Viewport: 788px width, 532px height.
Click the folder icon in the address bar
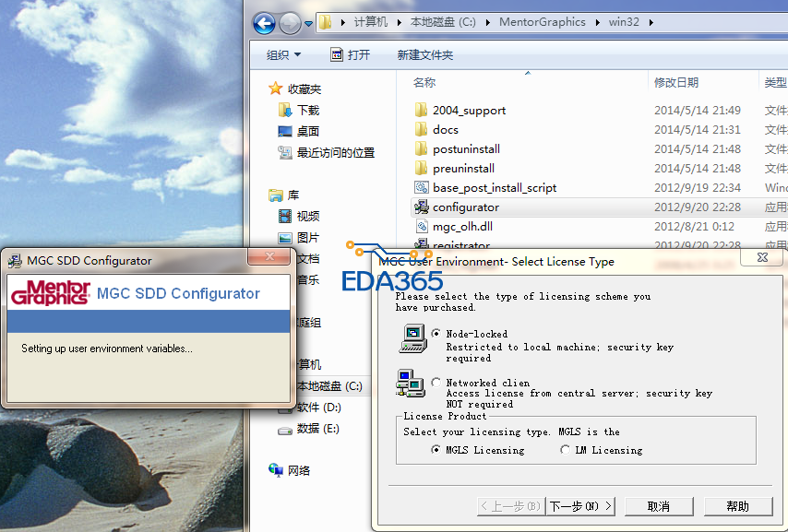point(325,22)
